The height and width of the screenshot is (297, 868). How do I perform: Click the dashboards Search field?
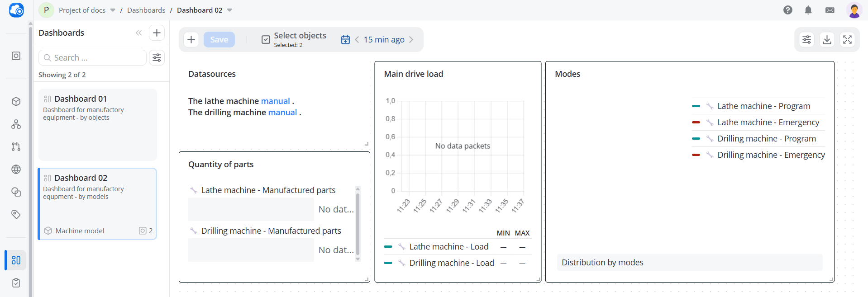pyautogui.click(x=93, y=57)
